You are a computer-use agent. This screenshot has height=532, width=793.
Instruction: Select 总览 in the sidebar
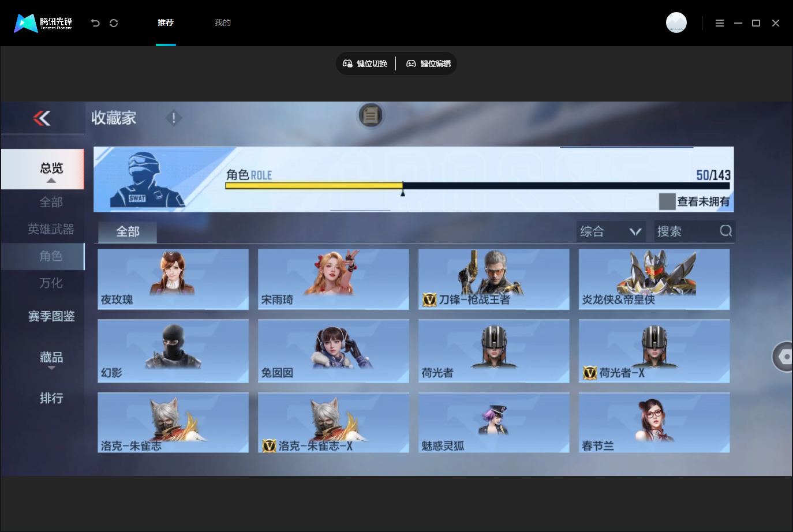point(43,169)
